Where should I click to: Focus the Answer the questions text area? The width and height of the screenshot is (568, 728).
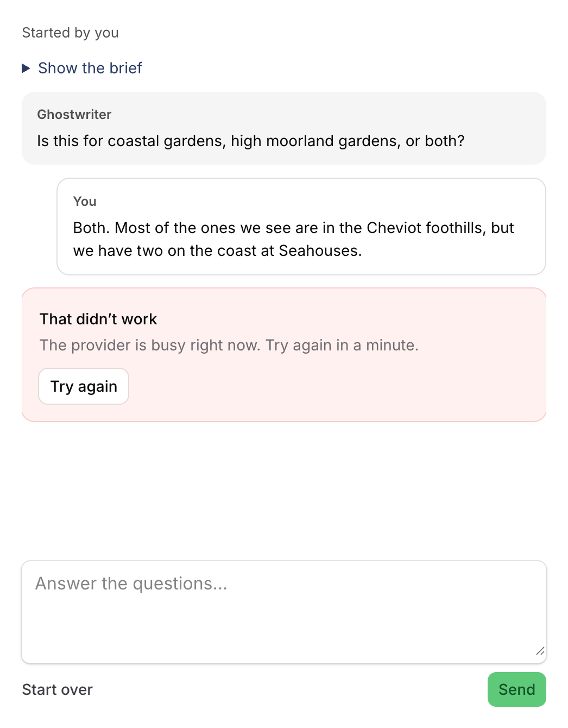284,612
